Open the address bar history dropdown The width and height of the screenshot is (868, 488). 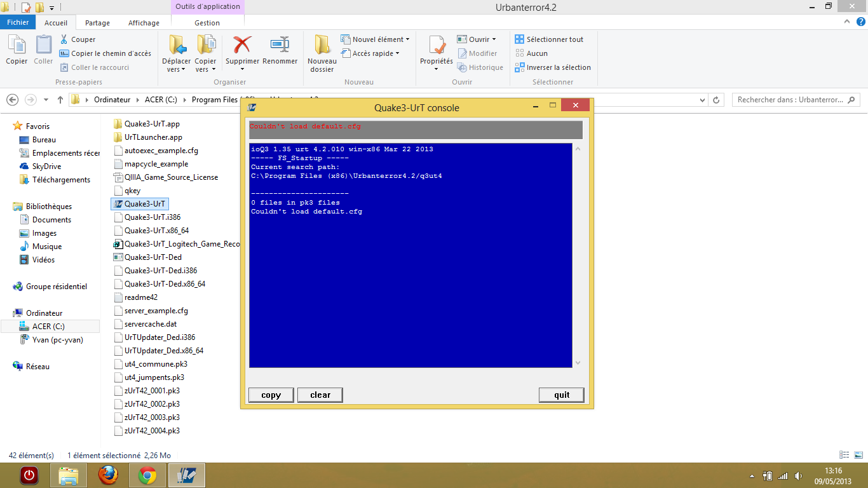[x=702, y=100]
